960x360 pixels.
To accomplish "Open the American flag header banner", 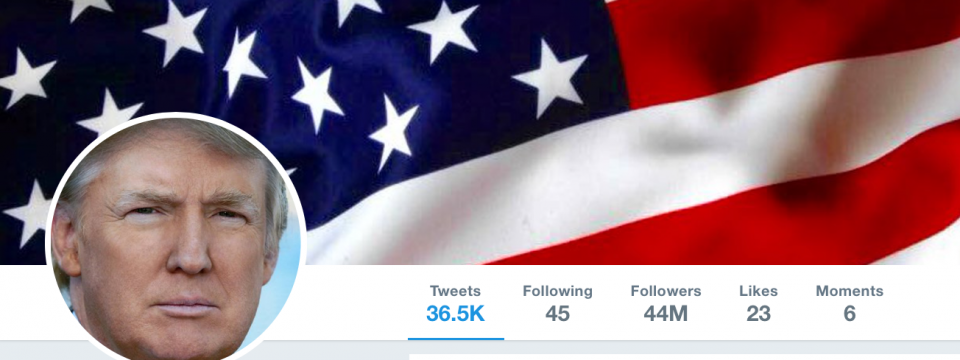I will click(480, 132).
